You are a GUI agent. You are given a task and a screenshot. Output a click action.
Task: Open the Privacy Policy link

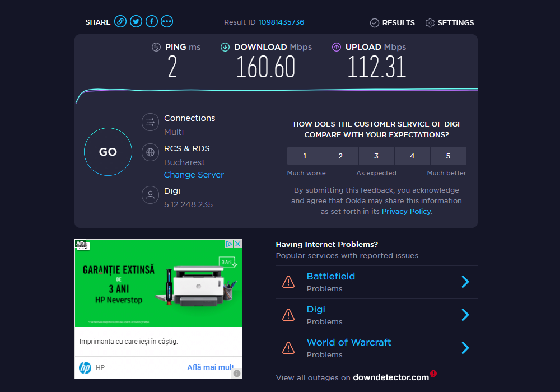coord(406,211)
